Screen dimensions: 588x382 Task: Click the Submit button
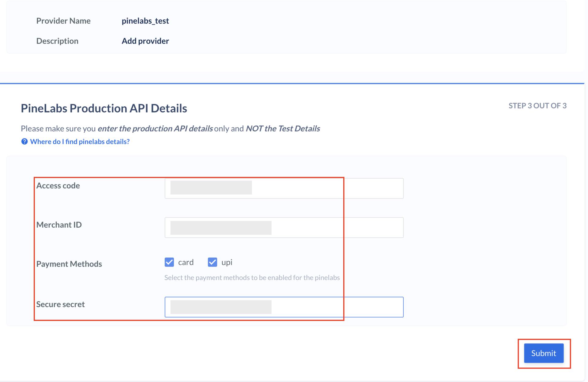pos(544,353)
